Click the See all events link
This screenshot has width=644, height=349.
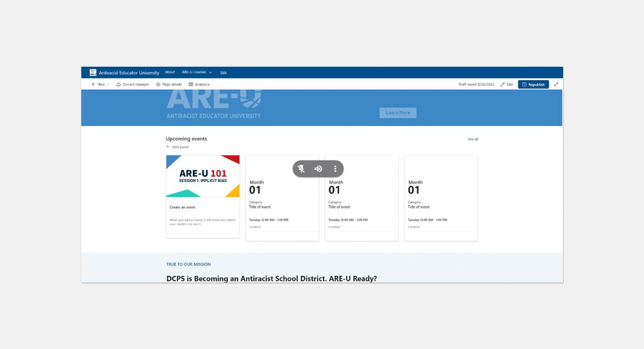[473, 139]
